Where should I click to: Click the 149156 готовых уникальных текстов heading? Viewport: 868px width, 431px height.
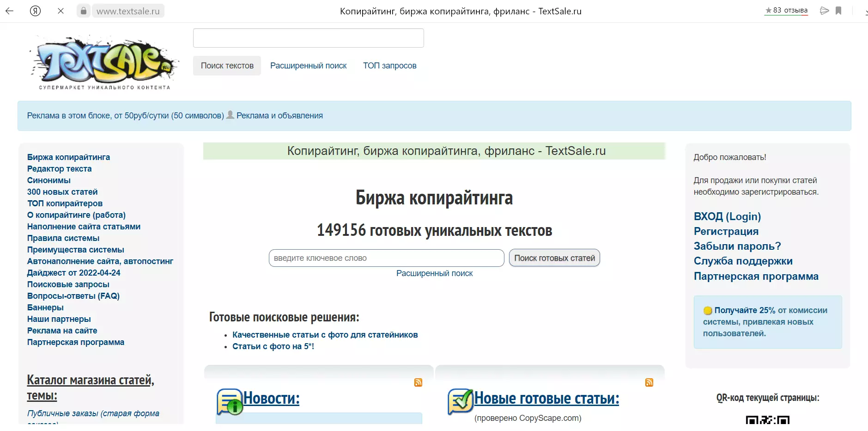tap(434, 230)
